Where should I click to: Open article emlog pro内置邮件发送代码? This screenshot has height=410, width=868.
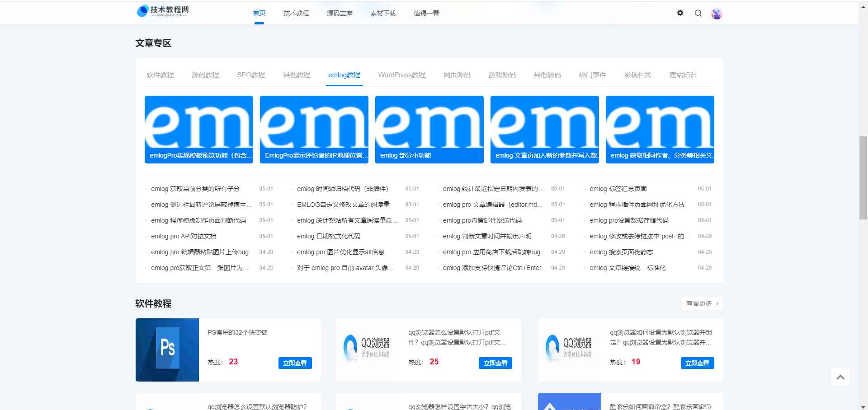click(482, 220)
